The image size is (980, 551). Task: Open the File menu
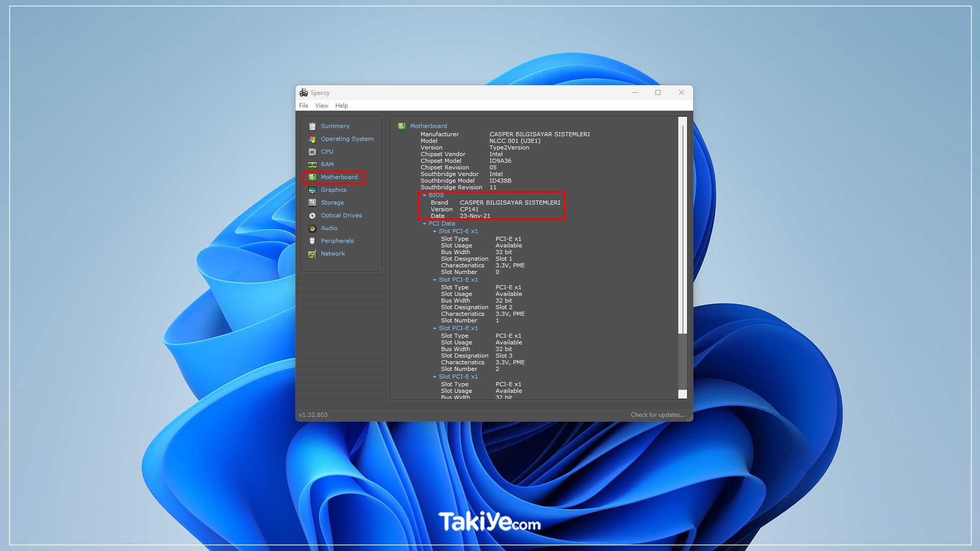[x=304, y=106]
